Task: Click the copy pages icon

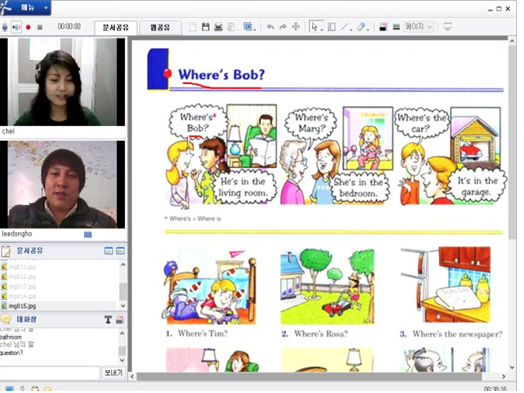Action: (x=231, y=27)
